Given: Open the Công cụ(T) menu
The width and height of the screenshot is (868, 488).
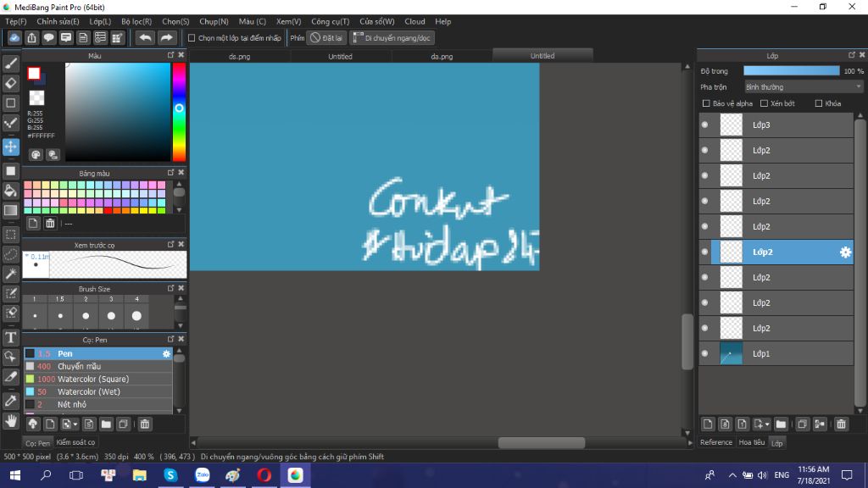Looking at the screenshot, I should coord(330,21).
